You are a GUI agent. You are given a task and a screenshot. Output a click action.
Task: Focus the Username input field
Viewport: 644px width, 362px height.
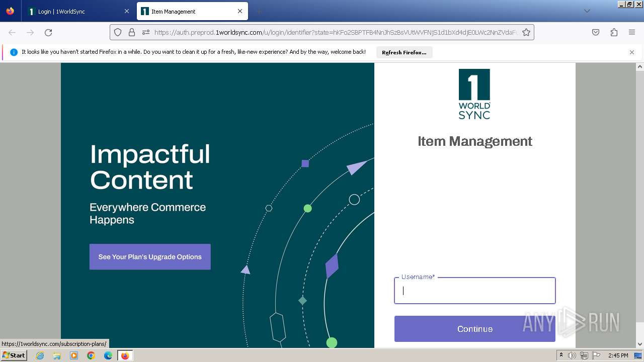coord(475,291)
